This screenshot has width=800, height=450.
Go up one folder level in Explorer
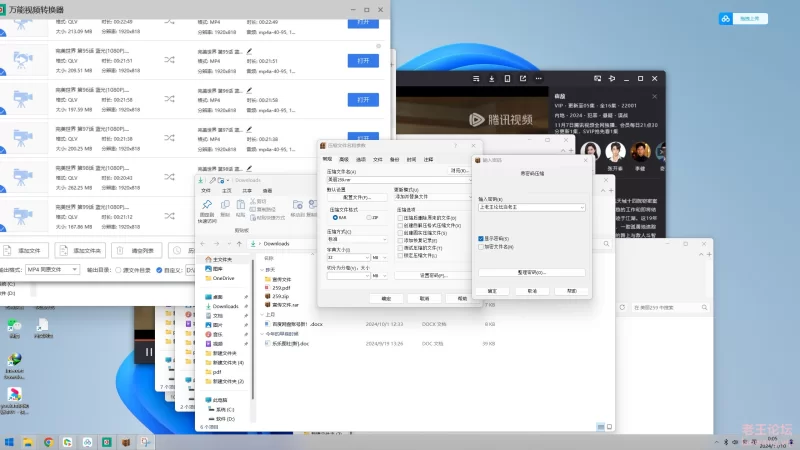pos(239,244)
